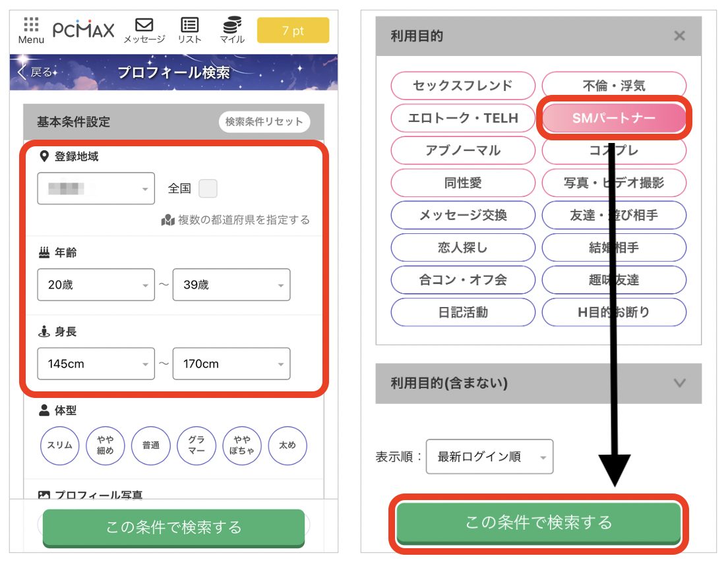The image size is (728, 564).
Task: Click the 複数の都道府県を指定する link
Action: (236, 220)
